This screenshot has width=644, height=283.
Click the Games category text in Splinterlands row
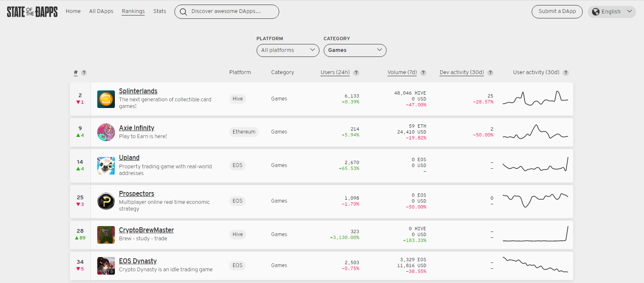pos(279,99)
